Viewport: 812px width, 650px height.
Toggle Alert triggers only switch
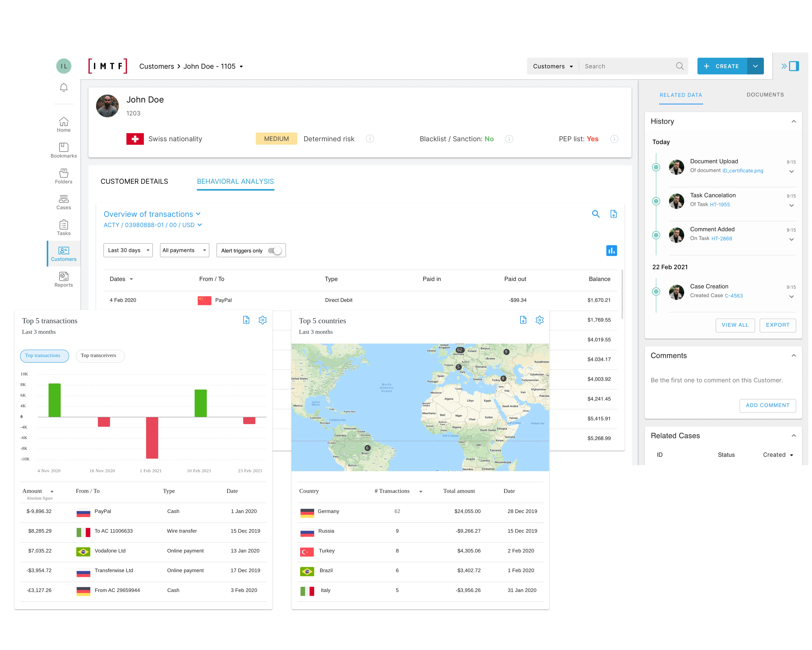[x=275, y=251]
